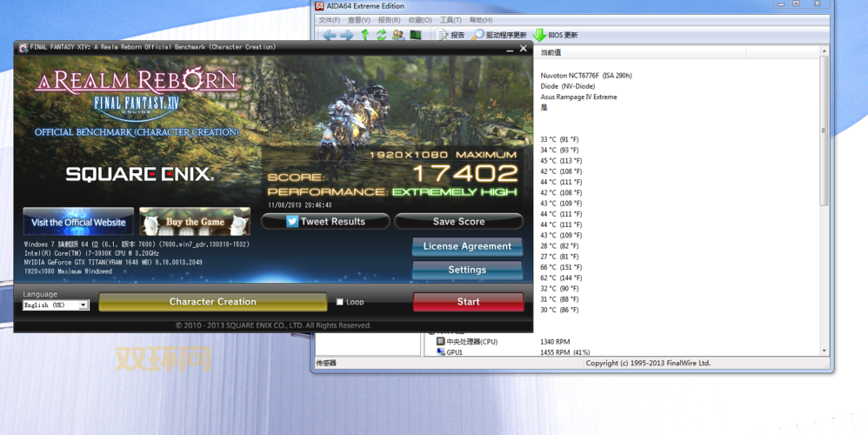
Task: Enable the Loop checkbox
Action: pyautogui.click(x=340, y=302)
